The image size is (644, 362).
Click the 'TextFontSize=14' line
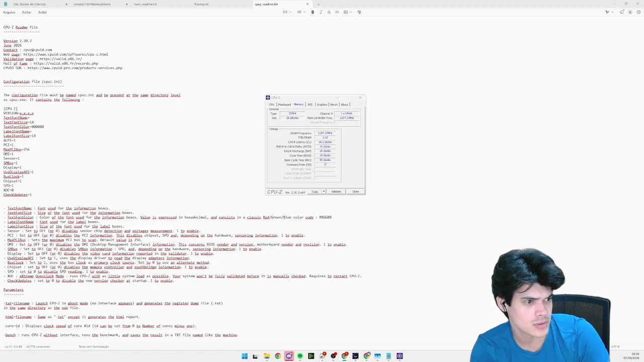(x=19, y=122)
